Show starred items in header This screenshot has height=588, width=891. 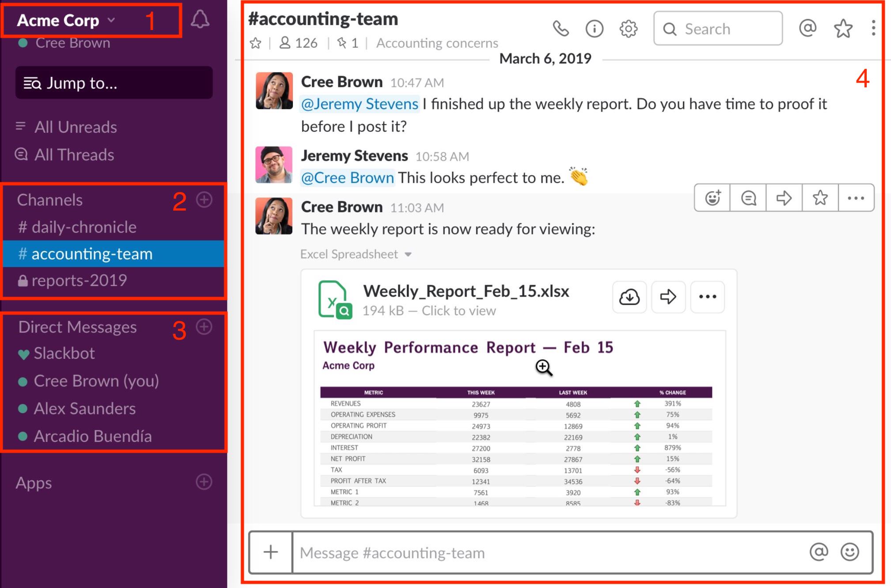[x=843, y=29]
